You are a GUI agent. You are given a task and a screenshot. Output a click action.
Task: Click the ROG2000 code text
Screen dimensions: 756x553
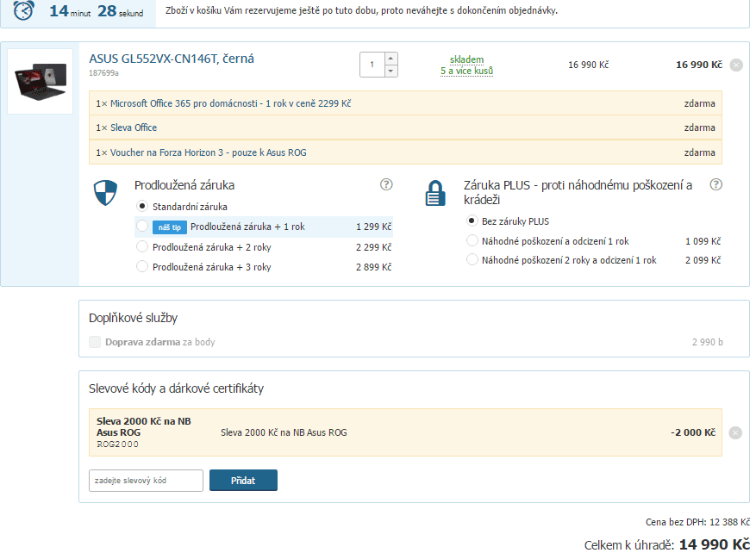117,444
